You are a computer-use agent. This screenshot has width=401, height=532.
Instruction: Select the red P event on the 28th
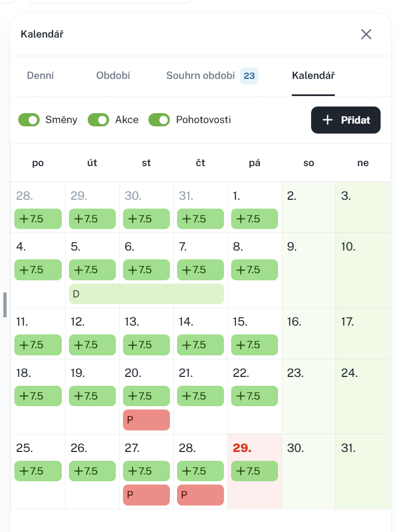point(200,495)
